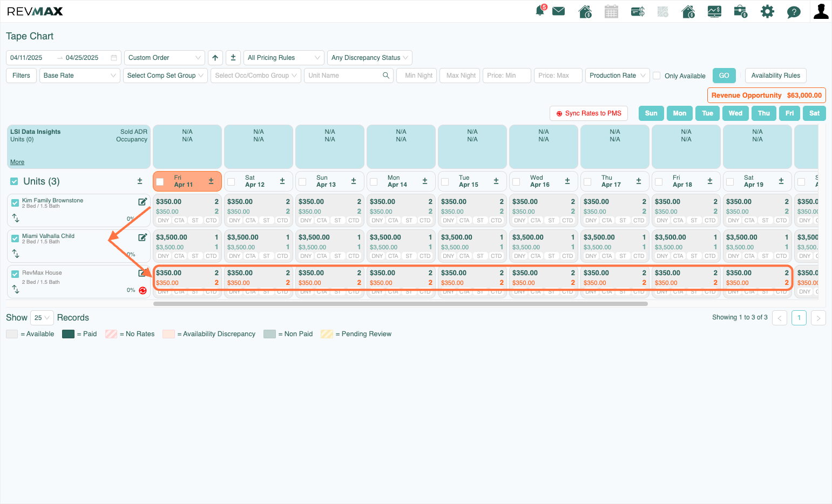The width and height of the screenshot is (832, 504).
Task: Select the Sat day filter
Action: (x=815, y=113)
